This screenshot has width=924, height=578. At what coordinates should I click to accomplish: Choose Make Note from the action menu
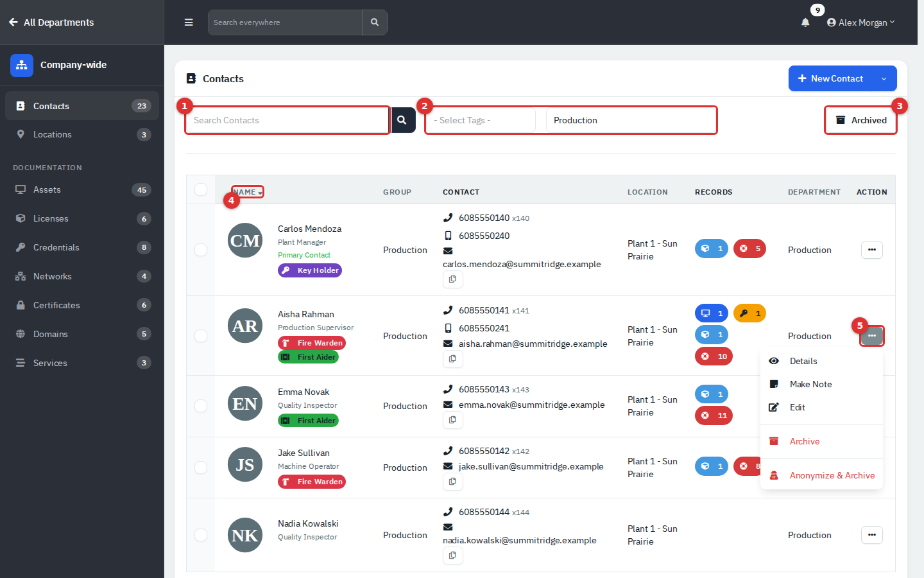click(x=821, y=384)
